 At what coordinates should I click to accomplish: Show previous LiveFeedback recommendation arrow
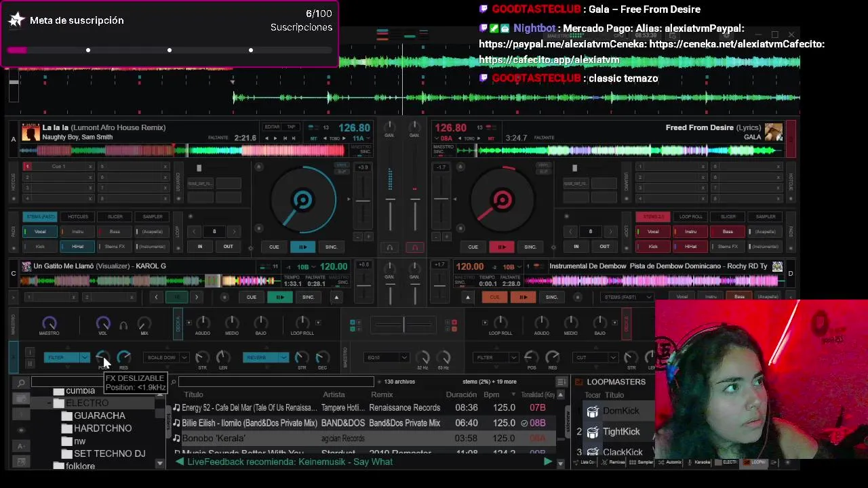pyautogui.click(x=179, y=462)
